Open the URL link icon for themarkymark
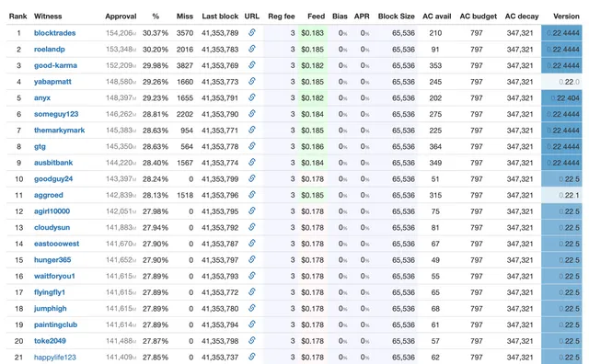 point(252,130)
